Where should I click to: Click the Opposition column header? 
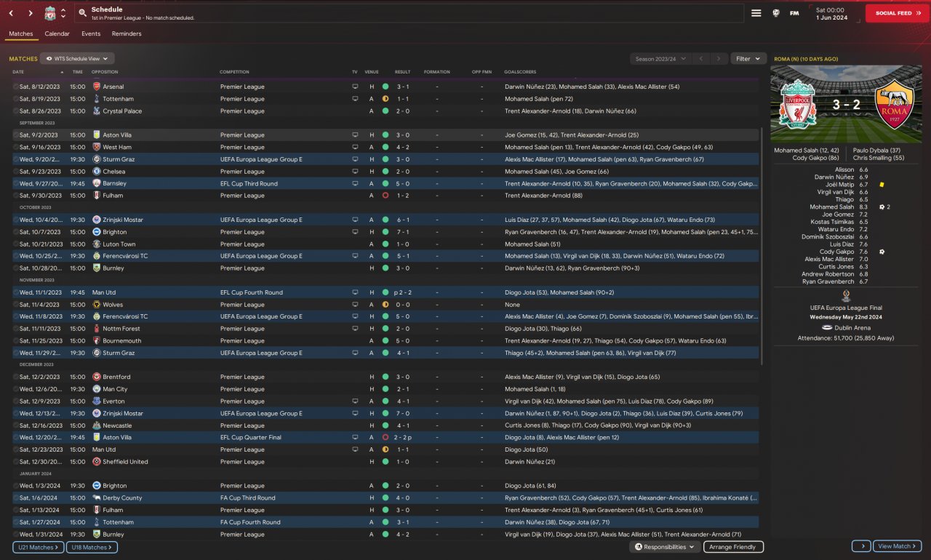point(105,72)
